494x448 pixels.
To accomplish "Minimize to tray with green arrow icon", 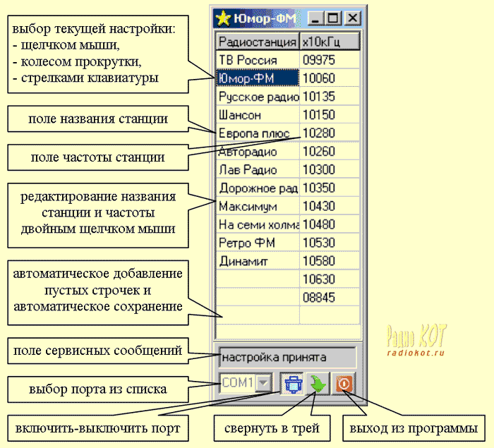I will [318, 383].
